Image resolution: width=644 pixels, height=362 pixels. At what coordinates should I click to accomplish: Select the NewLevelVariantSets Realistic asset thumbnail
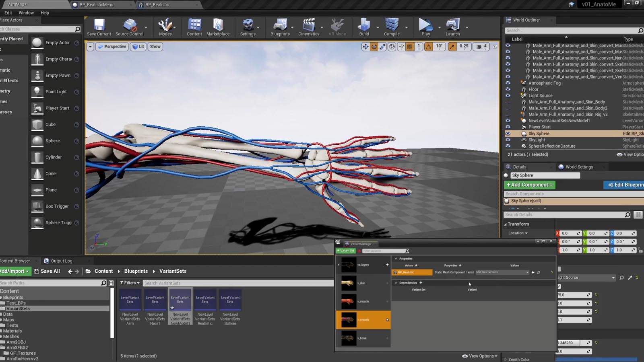205,300
